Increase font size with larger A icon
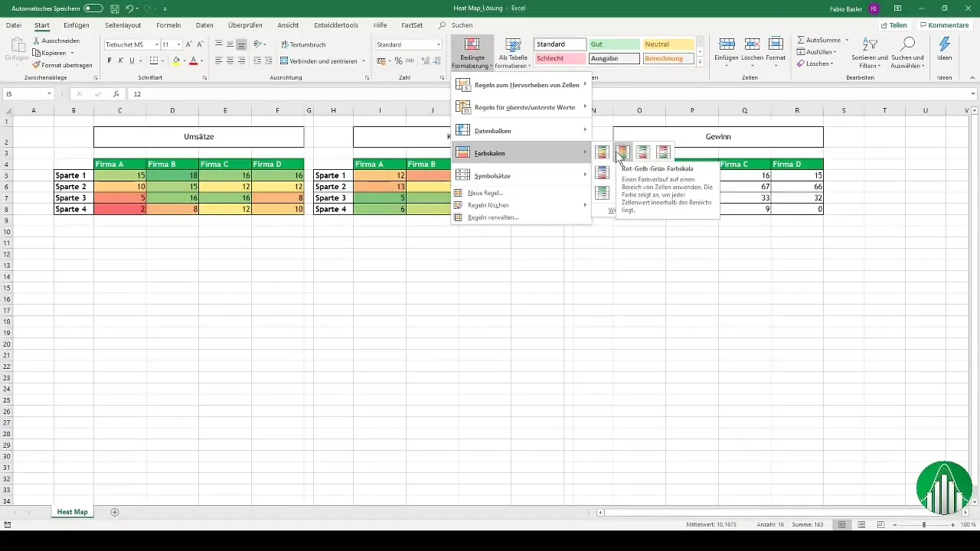Viewport: 980px width, 551px height. click(x=189, y=44)
